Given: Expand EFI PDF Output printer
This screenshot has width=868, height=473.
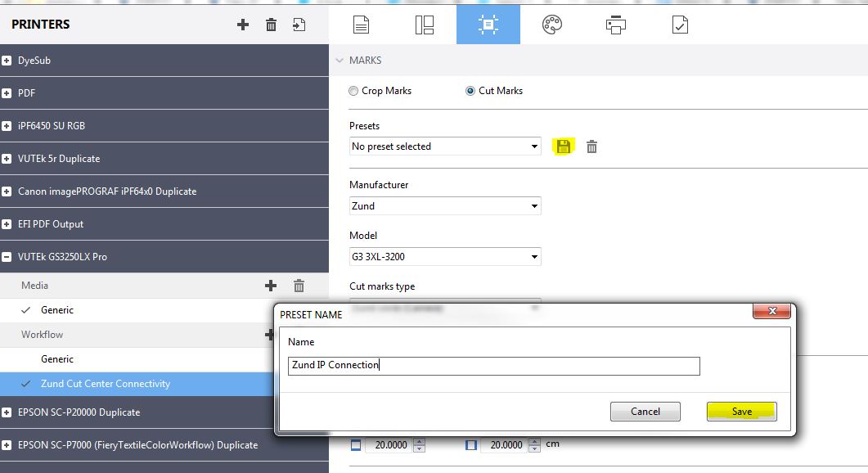Looking at the screenshot, I should point(7,223).
